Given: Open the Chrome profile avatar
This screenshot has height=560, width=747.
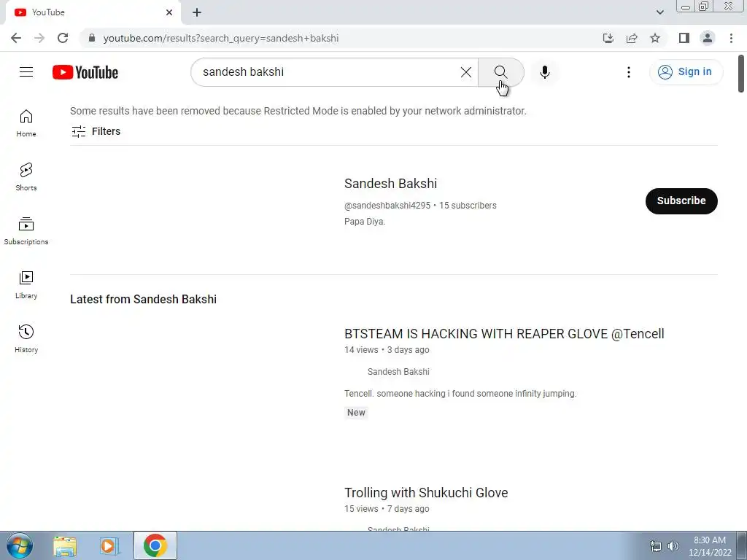Looking at the screenshot, I should 708,38.
